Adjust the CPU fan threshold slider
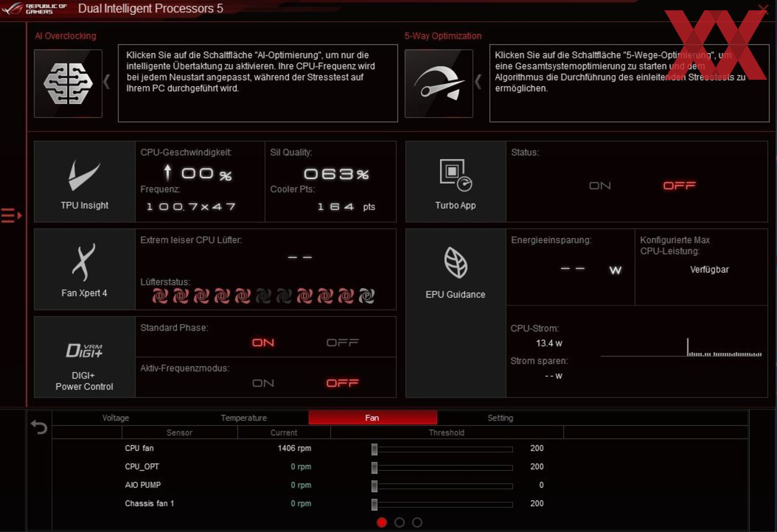This screenshot has height=532, width=777. [374, 449]
